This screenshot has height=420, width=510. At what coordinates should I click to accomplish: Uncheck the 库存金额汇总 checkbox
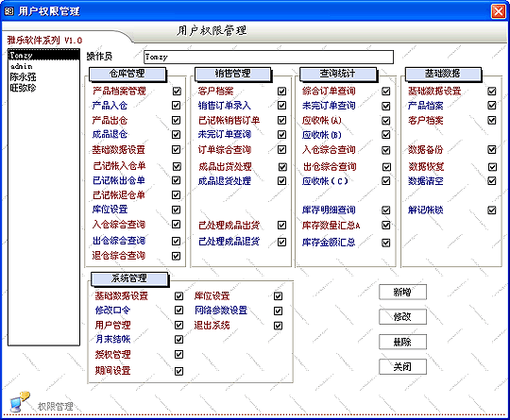[x=385, y=243]
